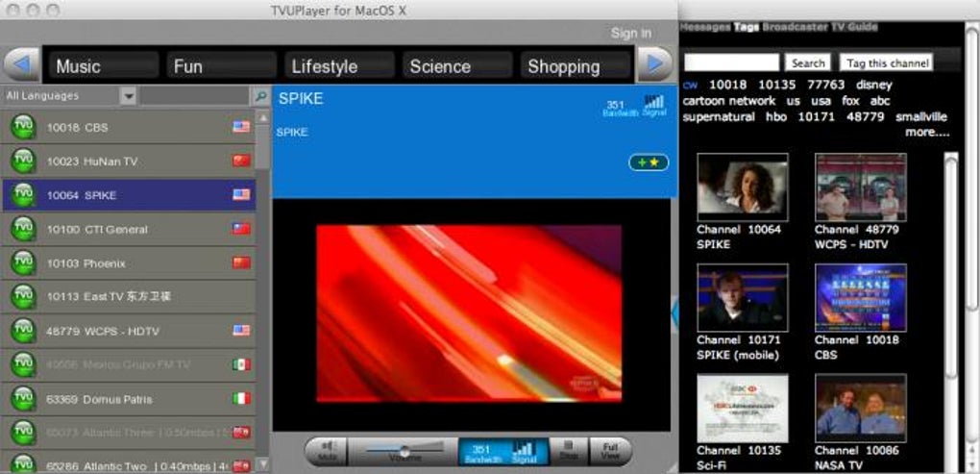Image resolution: width=980 pixels, height=474 pixels.
Task: Open Channel 10135 Sci-Fi thumbnail
Action: coord(743,409)
